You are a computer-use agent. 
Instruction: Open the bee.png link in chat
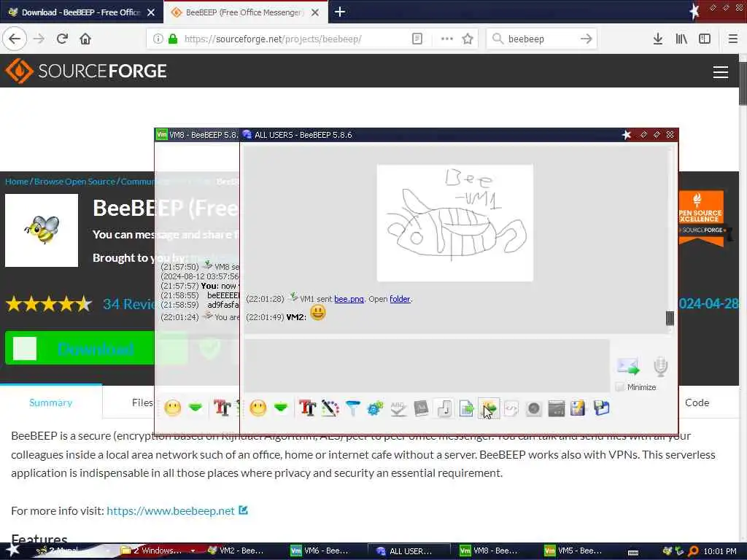349,299
